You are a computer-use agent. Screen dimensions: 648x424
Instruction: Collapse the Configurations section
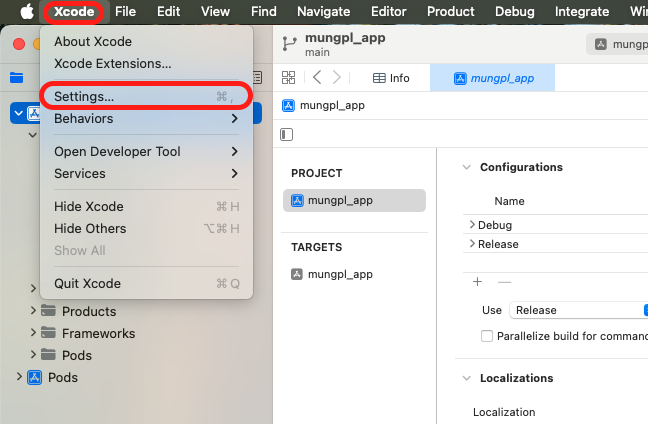pos(467,167)
